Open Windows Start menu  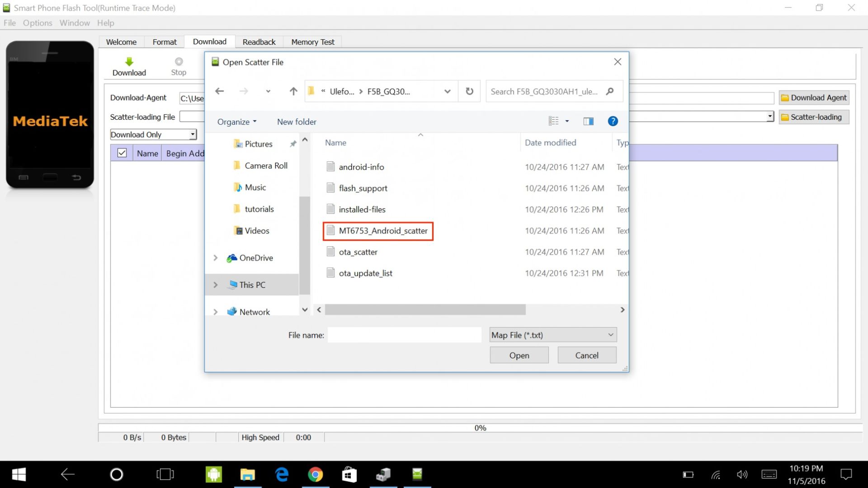19,474
